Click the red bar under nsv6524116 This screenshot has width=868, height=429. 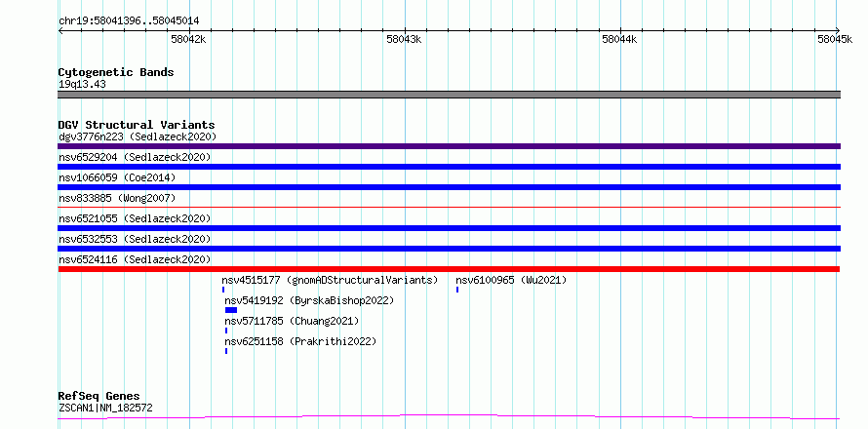449,269
